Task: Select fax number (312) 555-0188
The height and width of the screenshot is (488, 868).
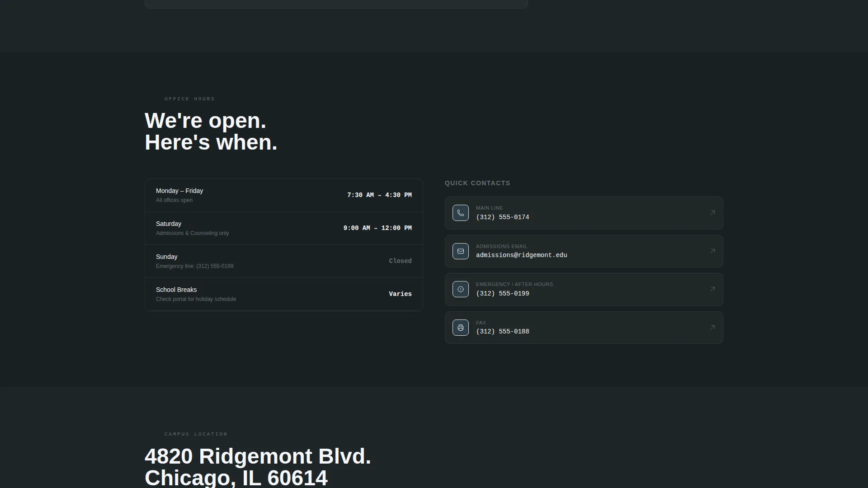Action: point(502,332)
